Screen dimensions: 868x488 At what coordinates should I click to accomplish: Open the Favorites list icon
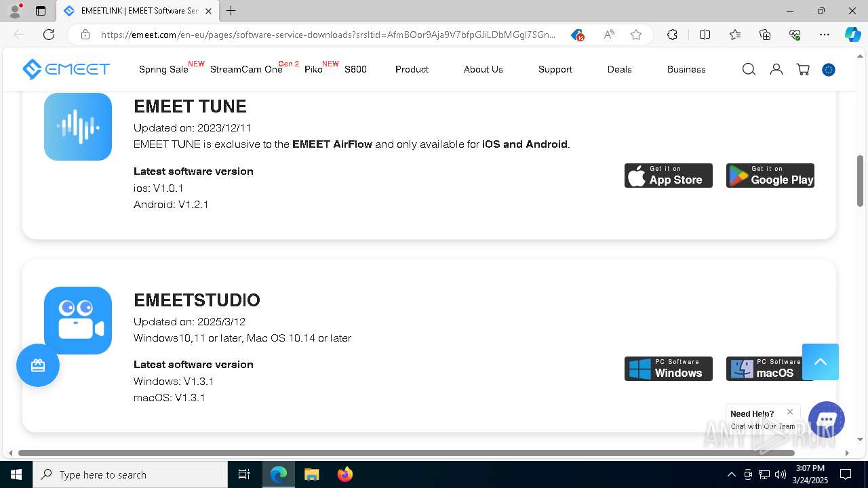735,35
